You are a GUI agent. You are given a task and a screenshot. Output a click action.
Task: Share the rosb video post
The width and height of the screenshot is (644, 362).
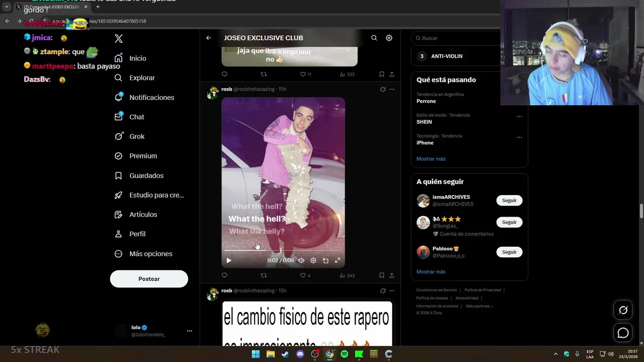391,275
